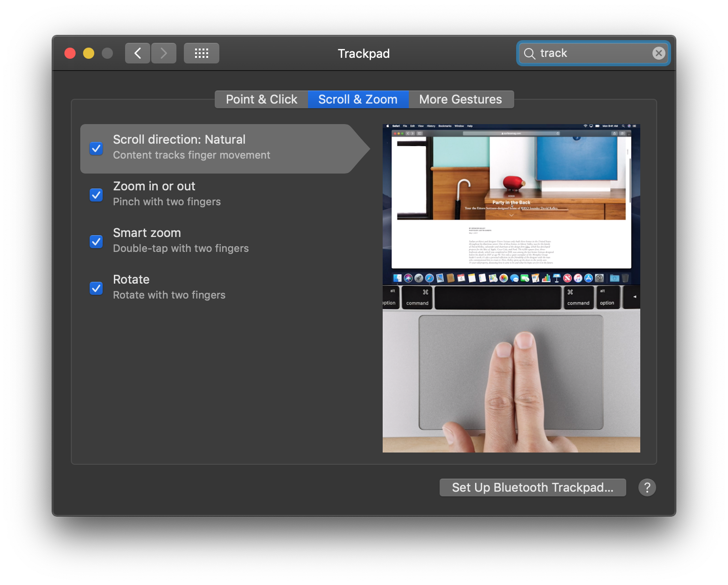
Task: Uncheck Zoom in or out
Action: click(96, 195)
